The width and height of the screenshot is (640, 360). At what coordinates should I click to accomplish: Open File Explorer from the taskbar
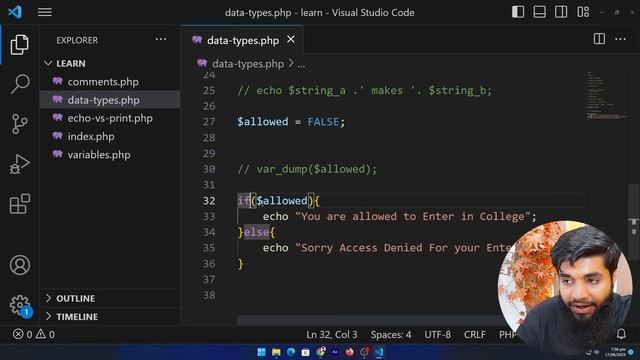pyautogui.click(x=276, y=352)
